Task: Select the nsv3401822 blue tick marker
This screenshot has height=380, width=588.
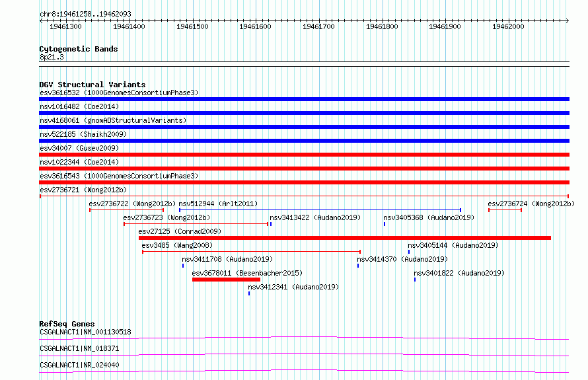Action: [x=415, y=280]
